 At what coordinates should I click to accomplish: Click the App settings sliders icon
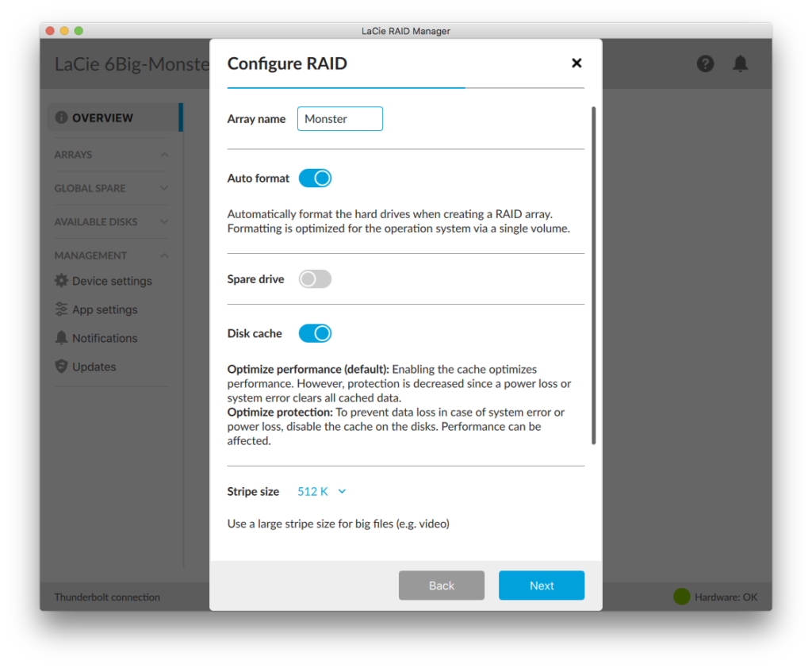pyautogui.click(x=61, y=309)
